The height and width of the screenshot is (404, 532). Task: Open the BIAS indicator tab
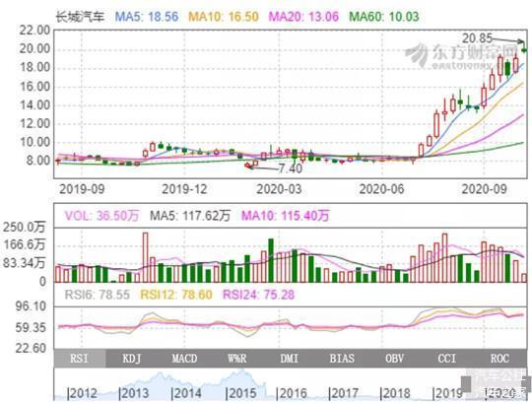click(342, 359)
